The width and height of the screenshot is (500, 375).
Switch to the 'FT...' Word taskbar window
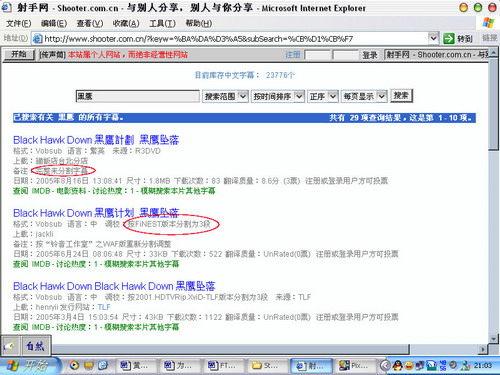point(223,366)
